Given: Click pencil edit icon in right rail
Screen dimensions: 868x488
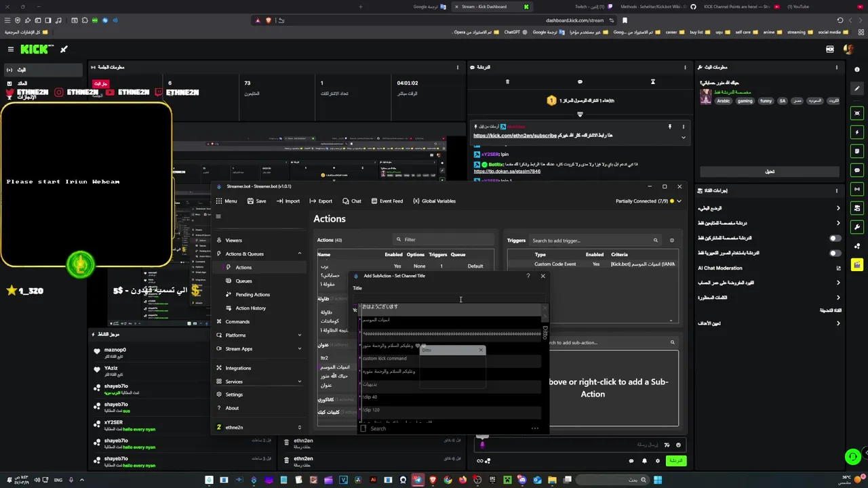Looking at the screenshot, I should click(858, 89).
